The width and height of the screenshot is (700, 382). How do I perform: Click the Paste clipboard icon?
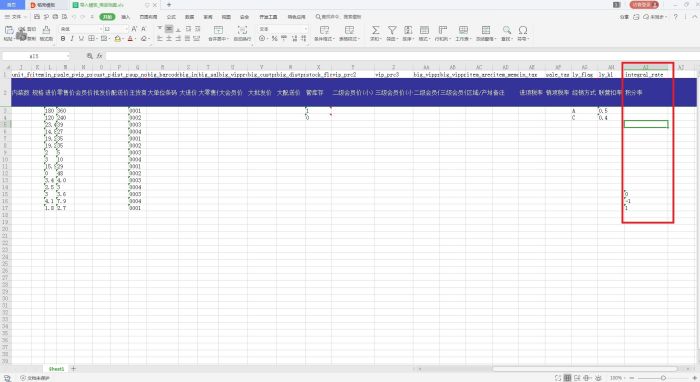9,30
